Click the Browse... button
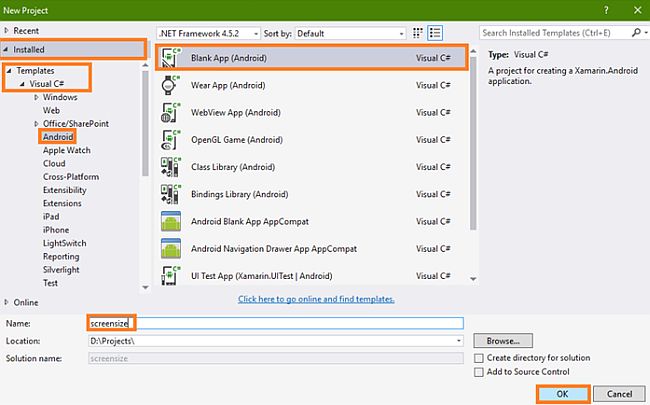This screenshot has height=405, width=650. click(x=503, y=341)
